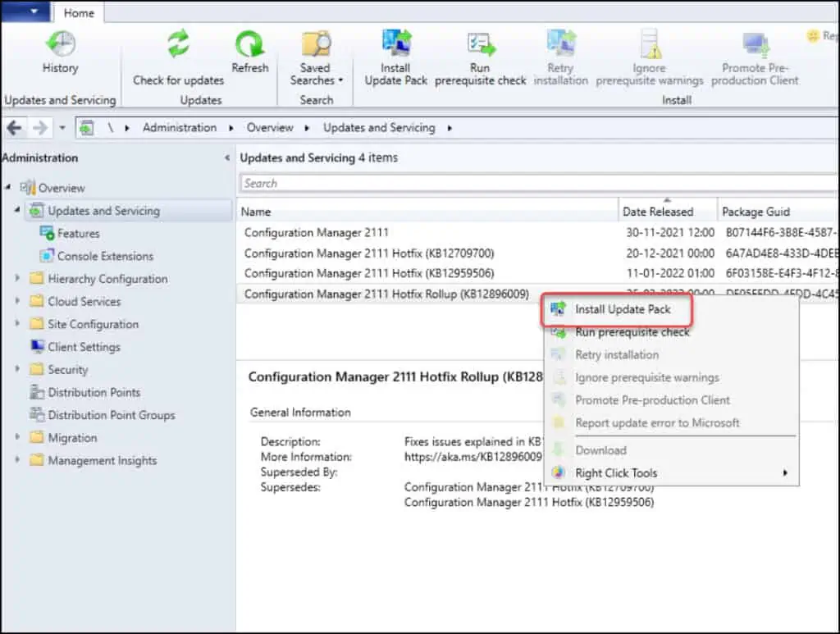Click the forward navigation arrow
The height and width of the screenshot is (634, 840).
[39, 128]
